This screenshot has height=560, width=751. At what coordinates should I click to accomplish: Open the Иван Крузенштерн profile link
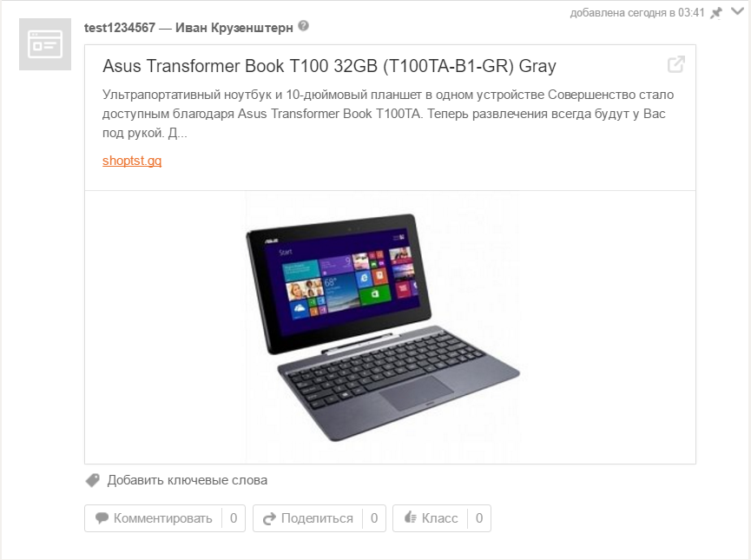click(x=234, y=28)
